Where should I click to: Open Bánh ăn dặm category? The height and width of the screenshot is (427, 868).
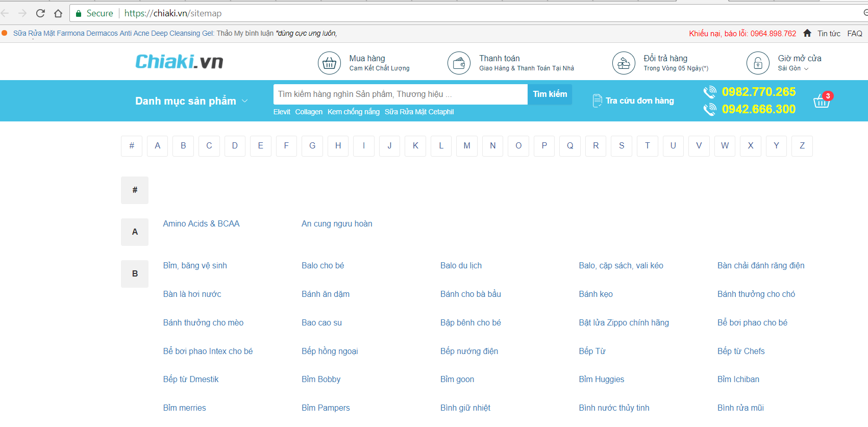pyautogui.click(x=326, y=294)
